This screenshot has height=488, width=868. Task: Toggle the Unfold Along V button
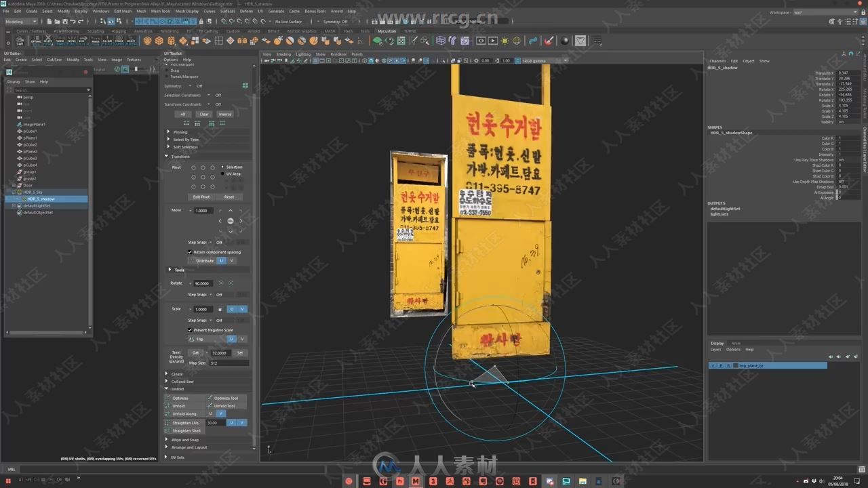point(220,413)
